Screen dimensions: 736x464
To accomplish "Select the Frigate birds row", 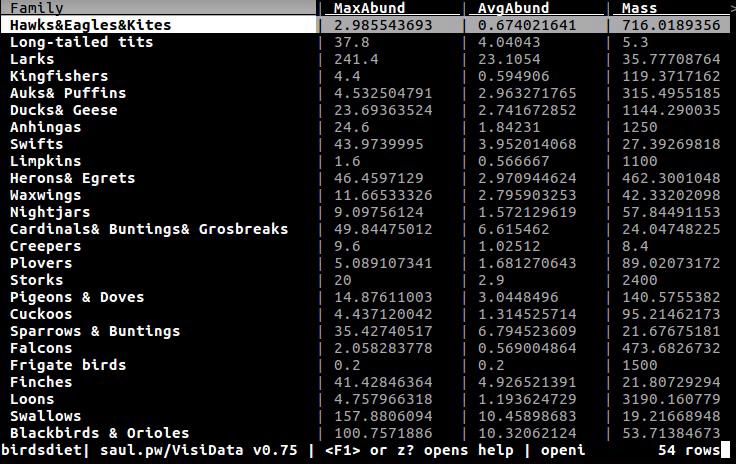I will pyautogui.click(x=365, y=365).
